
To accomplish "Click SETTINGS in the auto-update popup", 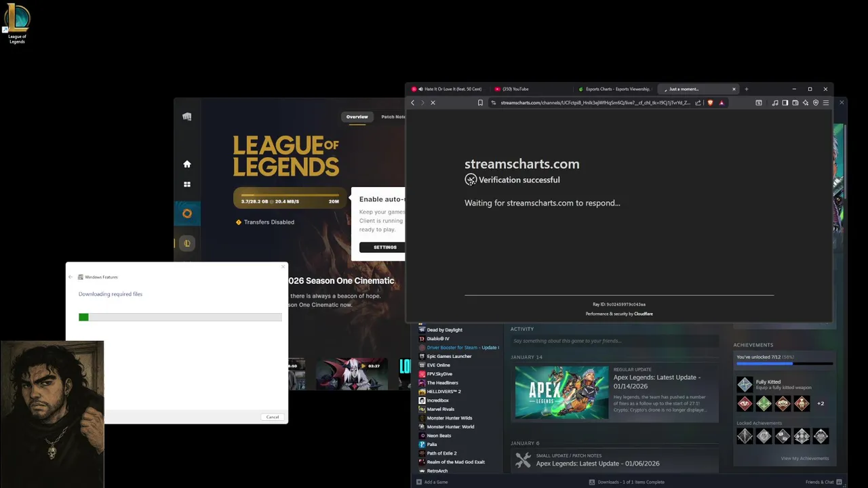I will (x=384, y=247).
